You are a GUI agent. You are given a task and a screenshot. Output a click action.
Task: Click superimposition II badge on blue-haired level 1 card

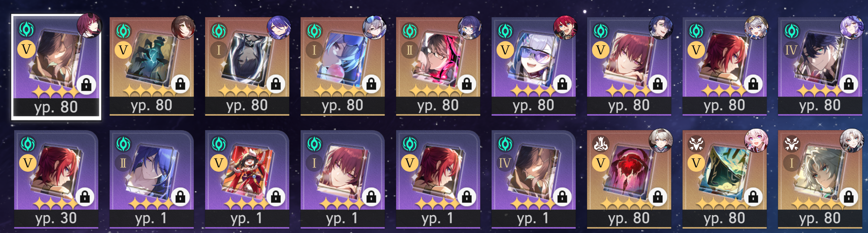coord(123,163)
